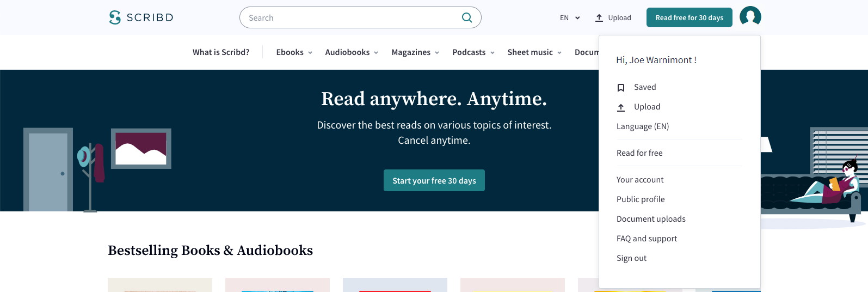Choose Sign out in the account menu

point(631,258)
